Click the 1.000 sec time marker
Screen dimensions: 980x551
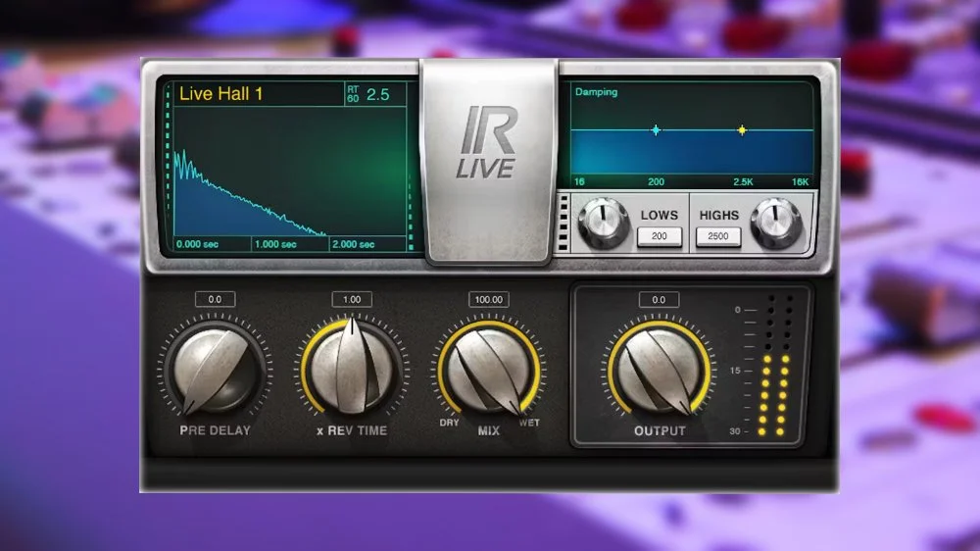coord(275,244)
